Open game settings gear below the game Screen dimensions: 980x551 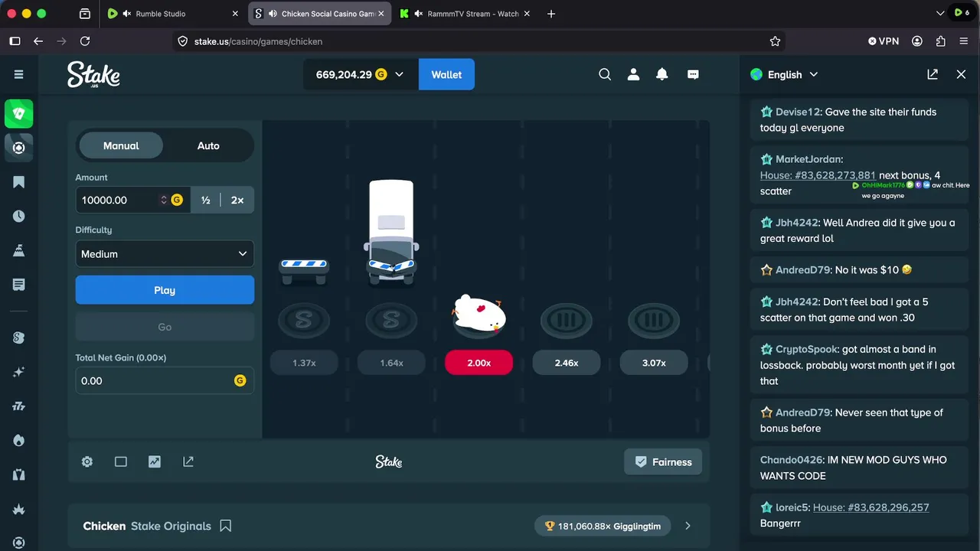87,461
